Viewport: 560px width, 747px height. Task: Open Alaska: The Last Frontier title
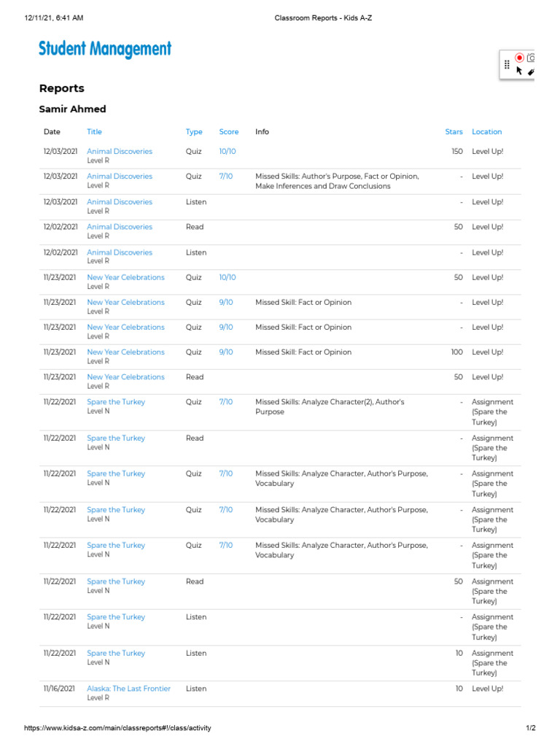[128, 689]
